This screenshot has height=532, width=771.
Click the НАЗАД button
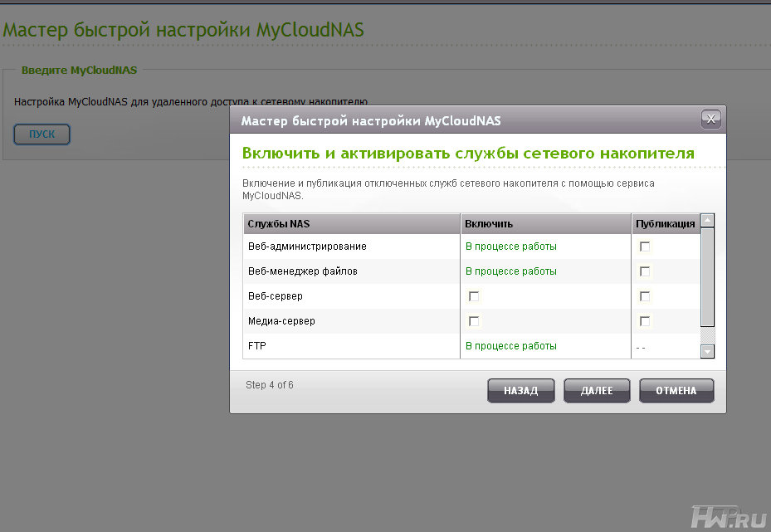coord(520,391)
